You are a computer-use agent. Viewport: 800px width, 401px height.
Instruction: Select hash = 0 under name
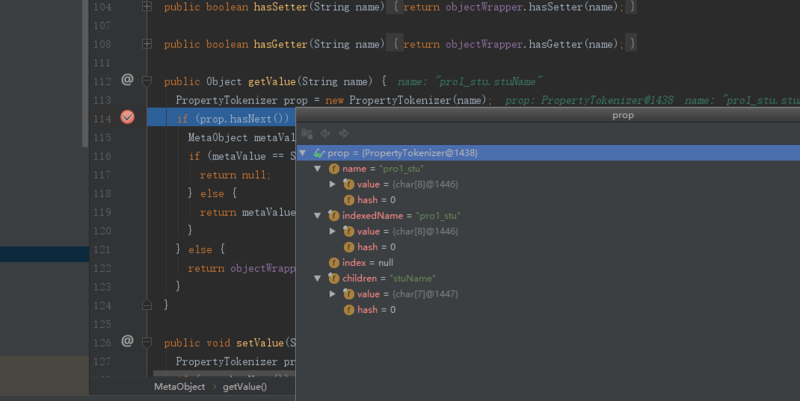point(548,200)
